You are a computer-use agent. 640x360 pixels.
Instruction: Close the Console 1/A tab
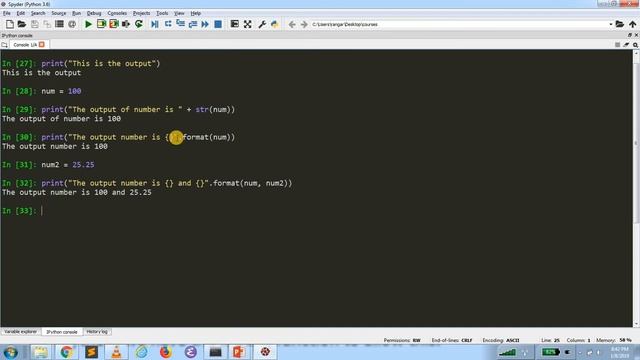tap(42, 44)
